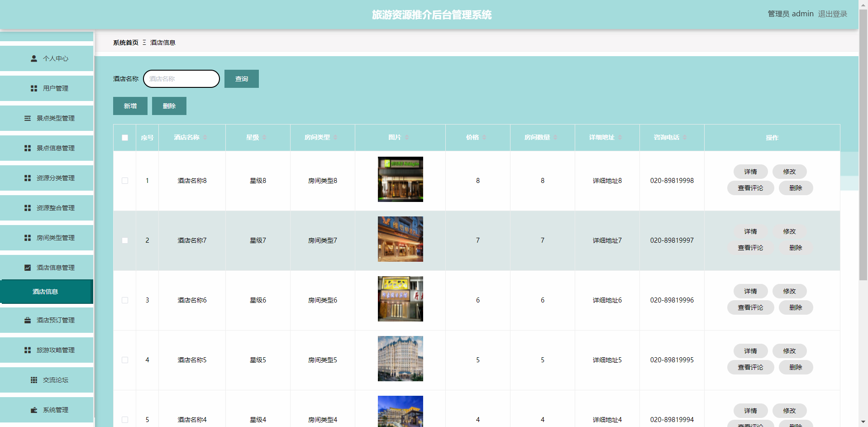The width and height of the screenshot is (868, 427).
Task: Click the chart icon beside 酒店信息管理
Action: 28,268
